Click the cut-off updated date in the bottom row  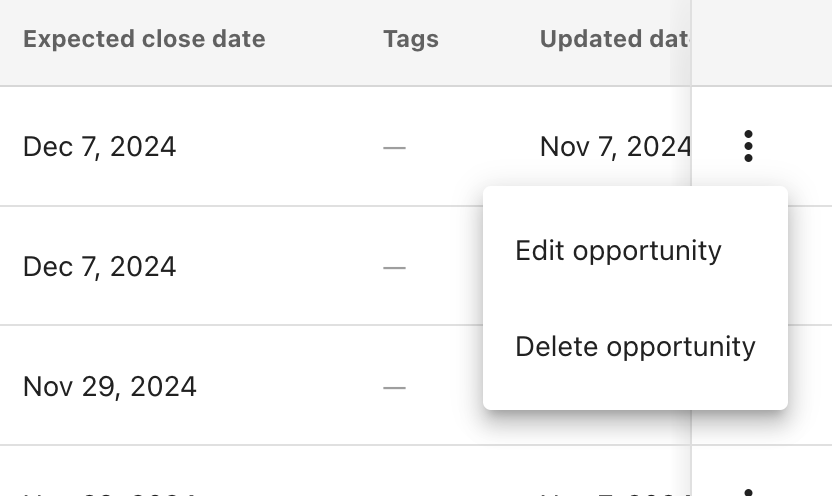pyautogui.click(x=615, y=492)
